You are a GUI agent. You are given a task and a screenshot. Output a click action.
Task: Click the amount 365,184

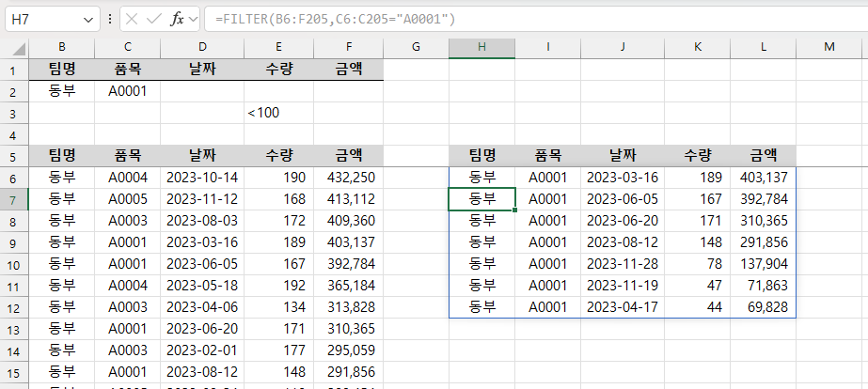(348, 286)
